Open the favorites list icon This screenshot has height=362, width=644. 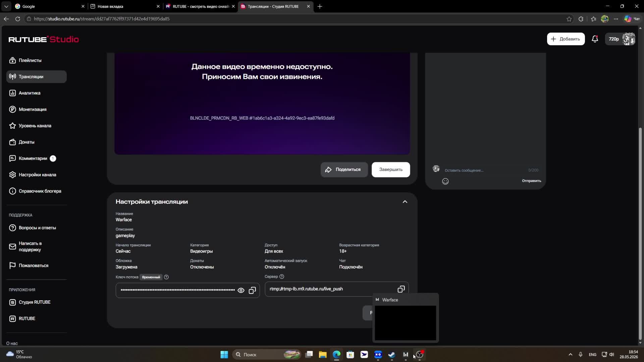593,19
